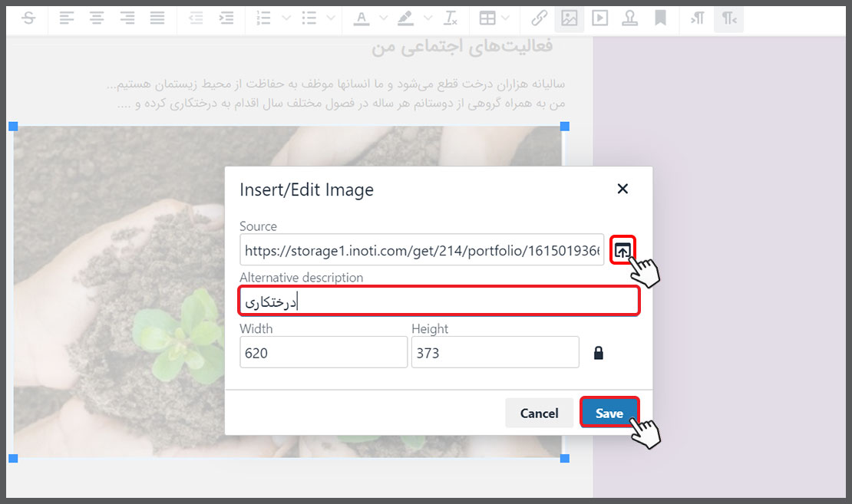Click the upload source image icon
Image resolution: width=852 pixels, height=504 pixels.
click(x=622, y=250)
